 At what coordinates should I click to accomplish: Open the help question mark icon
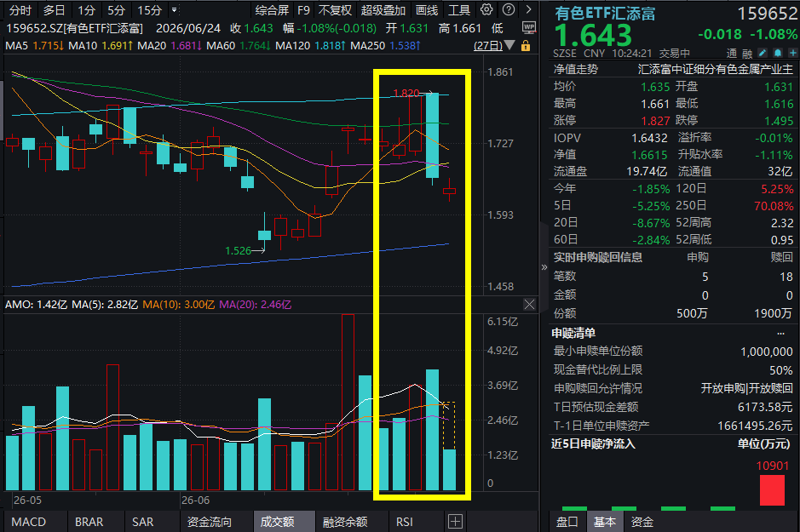coord(508,9)
